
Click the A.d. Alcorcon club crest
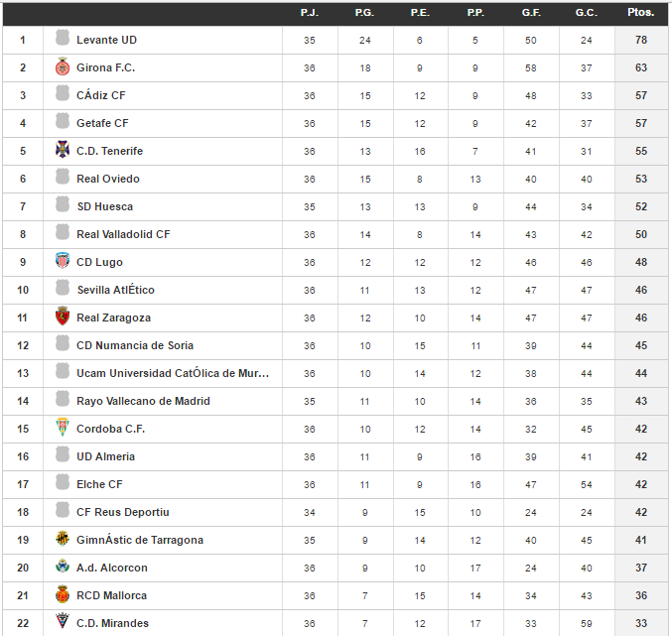(x=63, y=568)
